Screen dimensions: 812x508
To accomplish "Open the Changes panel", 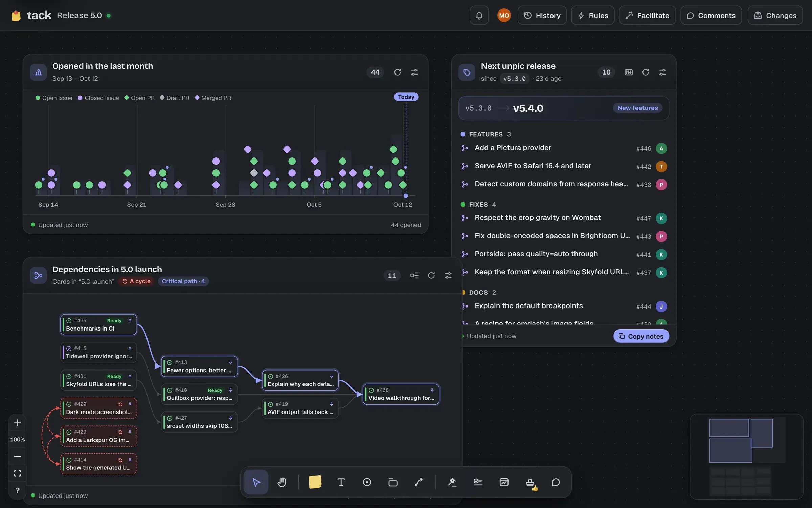I will click(775, 15).
